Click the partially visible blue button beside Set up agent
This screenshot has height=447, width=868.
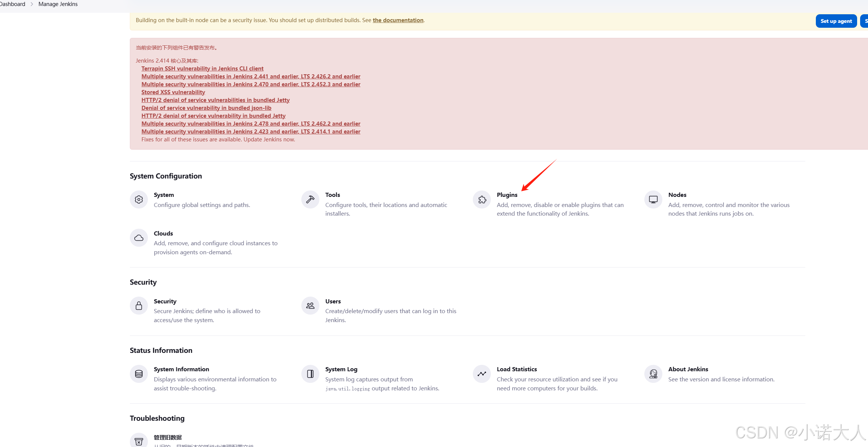tap(864, 21)
